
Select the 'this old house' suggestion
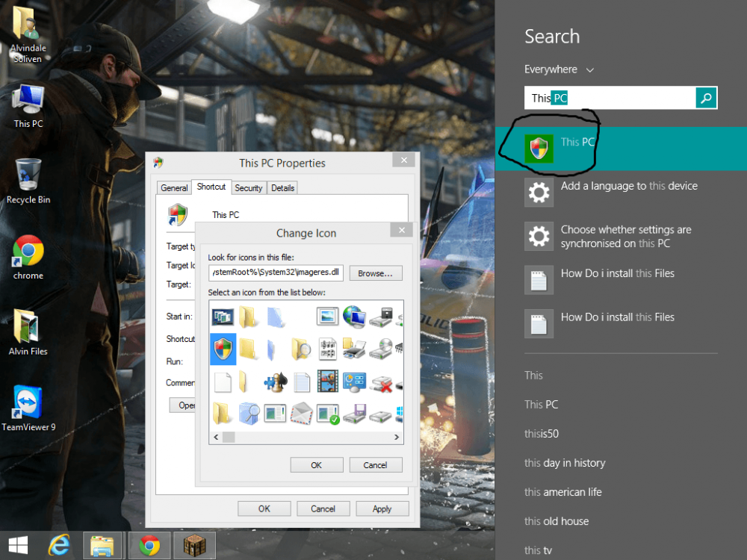(557, 521)
